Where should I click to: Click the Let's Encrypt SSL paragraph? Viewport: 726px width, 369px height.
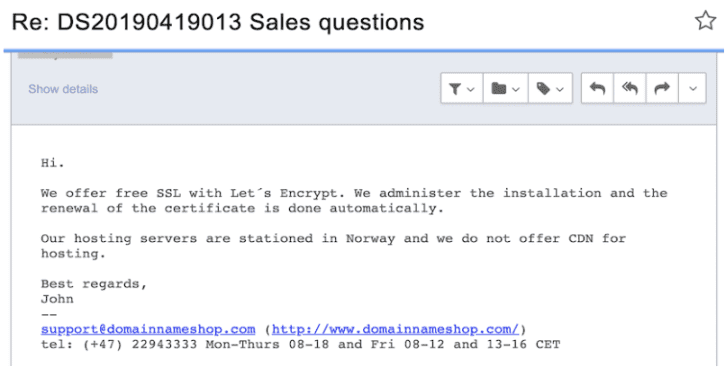[354, 200]
